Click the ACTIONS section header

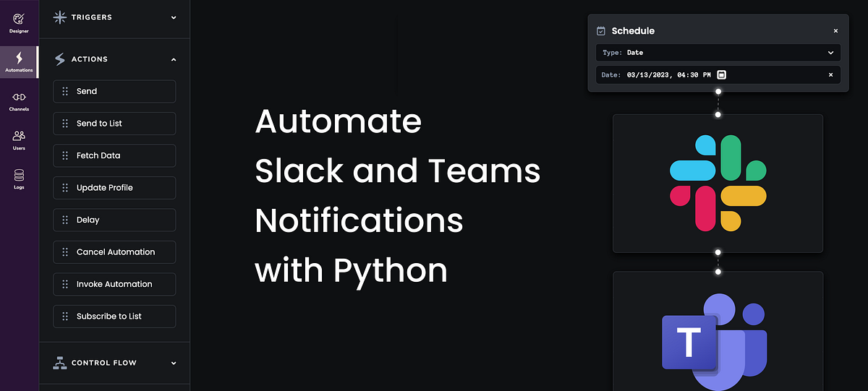pyautogui.click(x=114, y=59)
